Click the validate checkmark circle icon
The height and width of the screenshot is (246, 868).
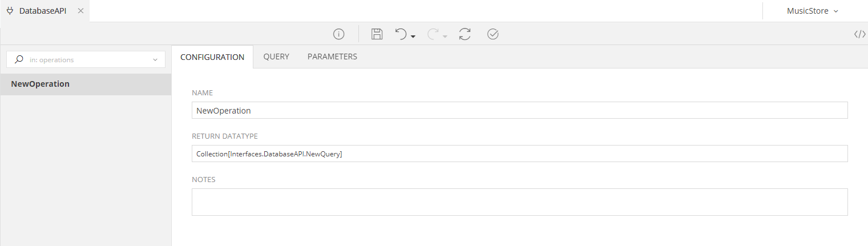click(493, 34)
